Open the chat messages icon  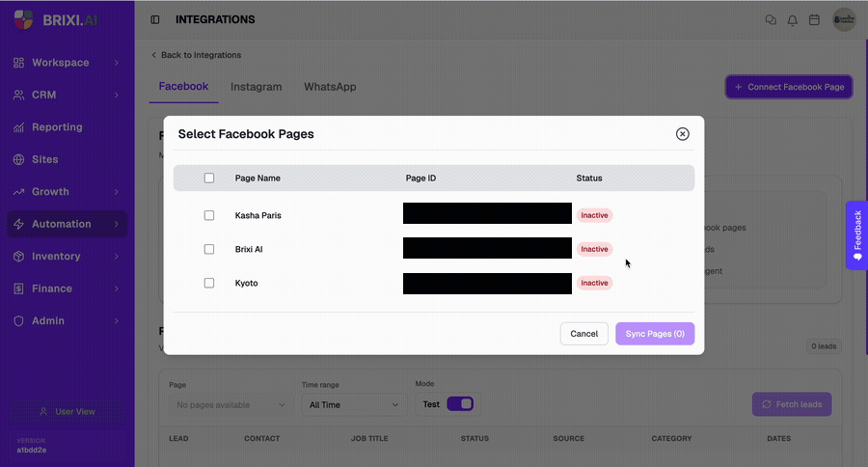pyautogui.click(x=771, y=20)
